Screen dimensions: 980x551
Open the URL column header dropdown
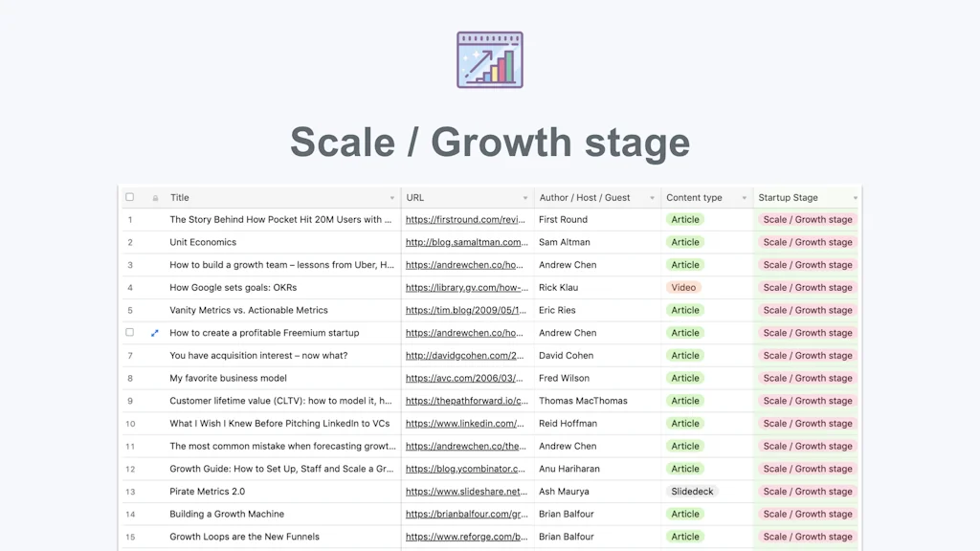(526, 197)
